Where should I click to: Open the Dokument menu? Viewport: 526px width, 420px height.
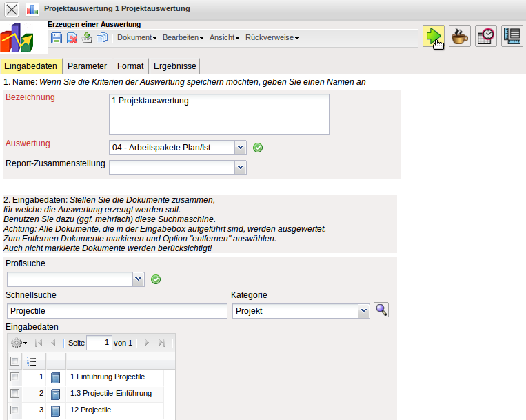tap(136, 38)
